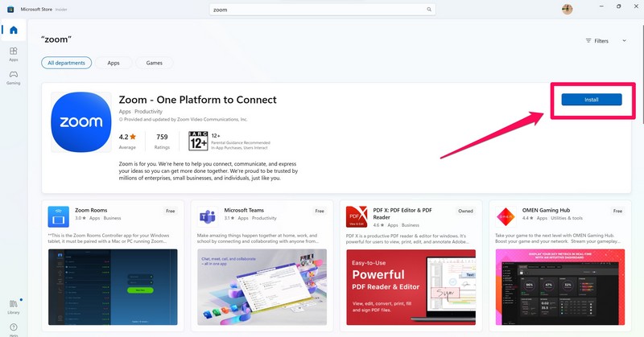Open the Library in sidebar
The height and width of the screenshot is (337, 644).
pos(14,306)
